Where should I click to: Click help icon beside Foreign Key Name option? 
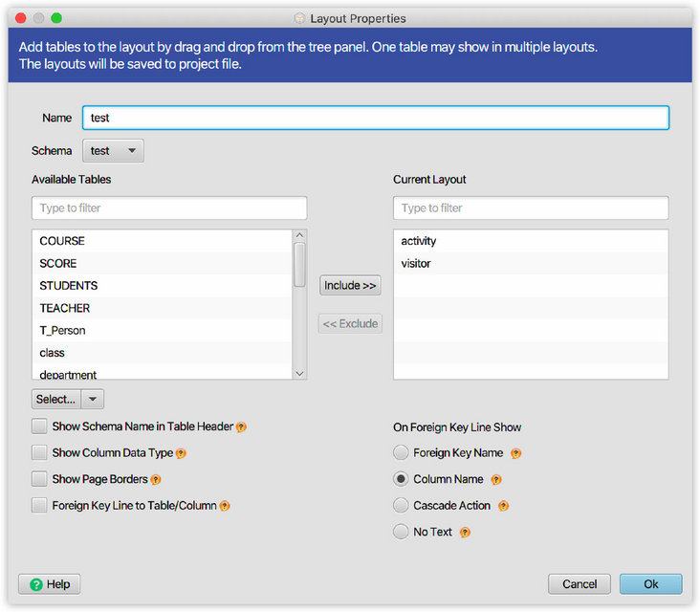coord(516,453)
